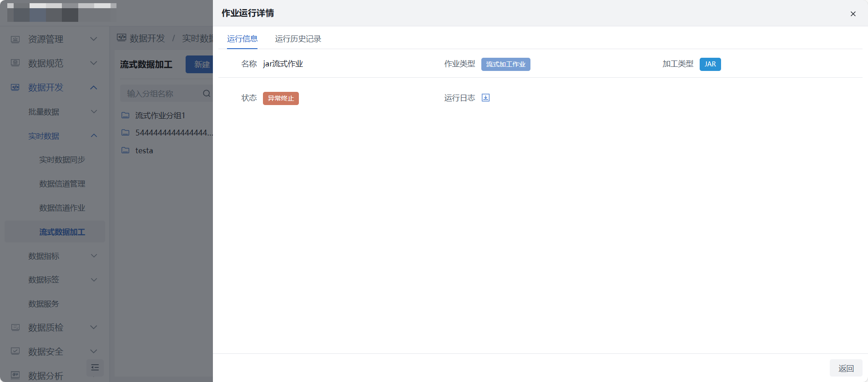Click the 新建 button
This screenshot has width=868, height=382.
(200, 65)
